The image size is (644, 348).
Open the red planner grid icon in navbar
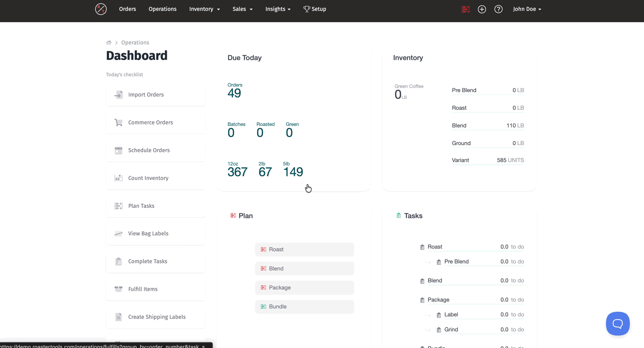[466, 9]
